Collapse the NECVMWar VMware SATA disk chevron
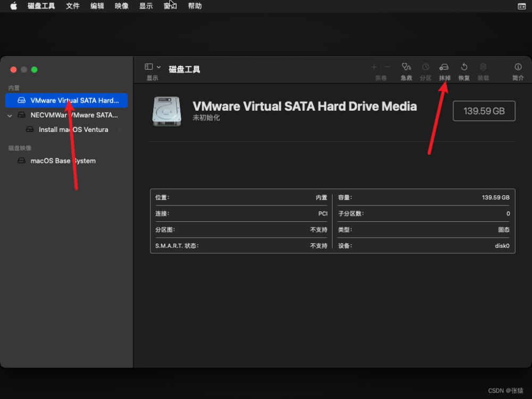This screenshot has height=399, width=532. 10,115
